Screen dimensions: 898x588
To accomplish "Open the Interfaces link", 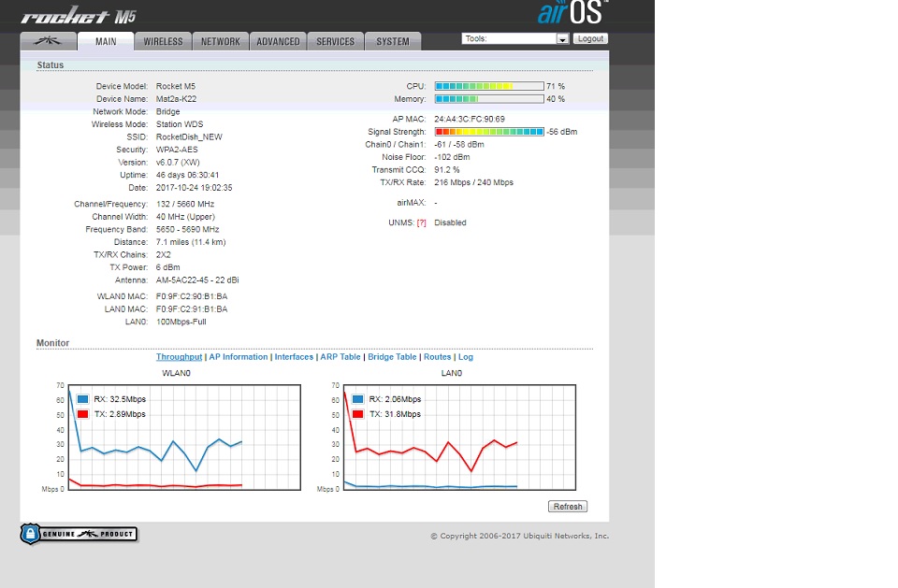I will coord(294,357).
